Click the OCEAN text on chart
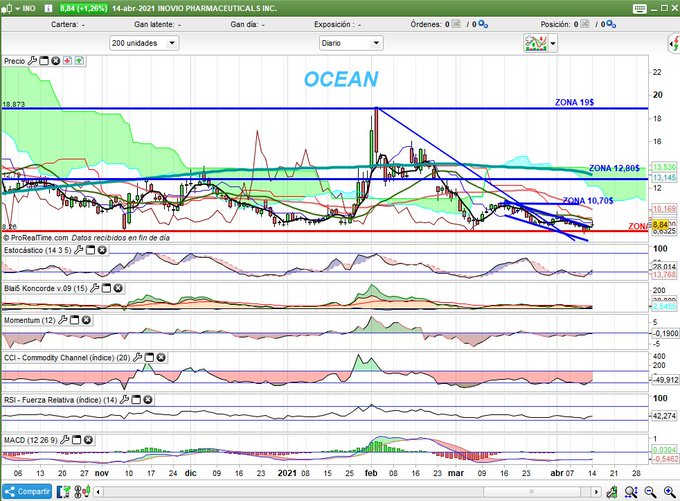Image resolution: width=680 pixels, height=501 pixels. coord(341,79)
